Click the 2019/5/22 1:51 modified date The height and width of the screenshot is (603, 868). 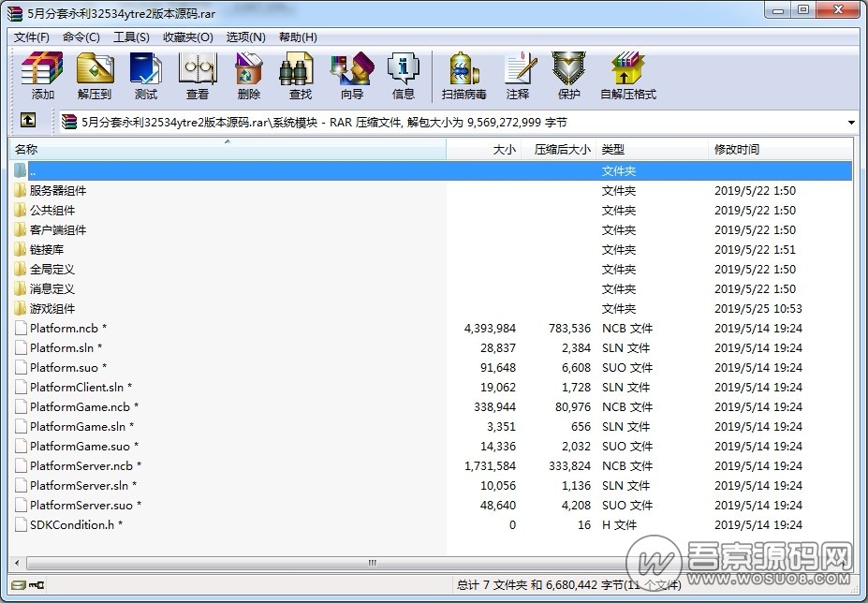[755, 249]
